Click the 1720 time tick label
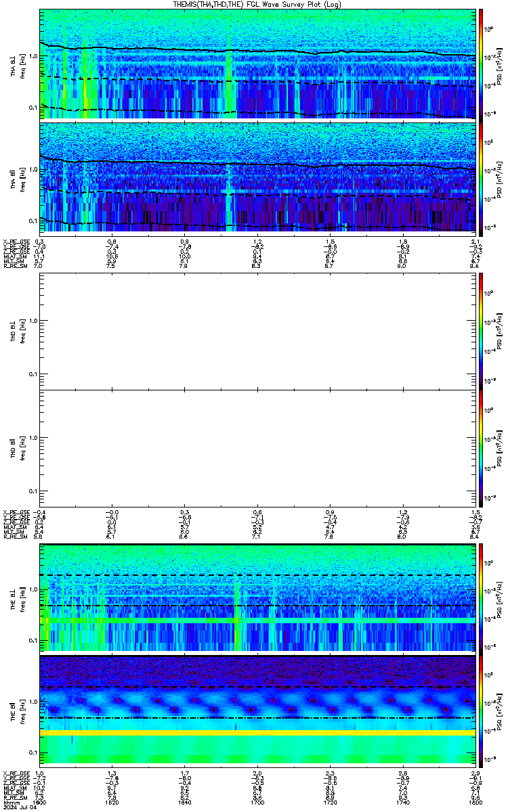 pos(330,801)
